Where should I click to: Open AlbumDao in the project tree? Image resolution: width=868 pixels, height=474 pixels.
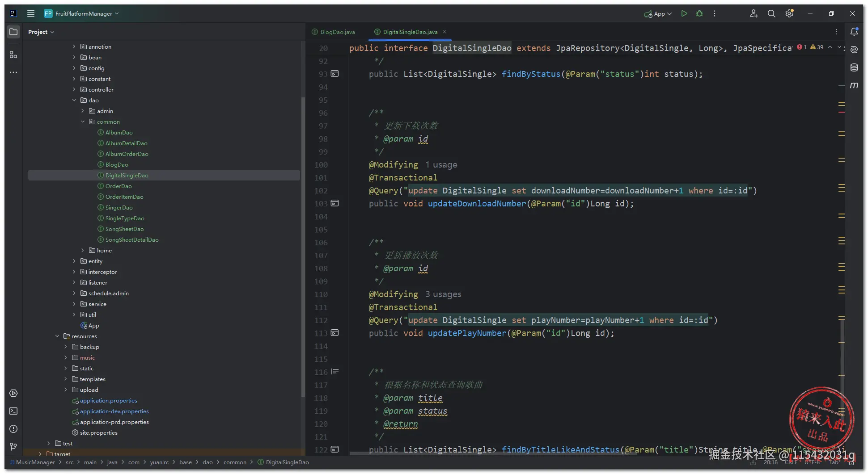coord(119,132)
